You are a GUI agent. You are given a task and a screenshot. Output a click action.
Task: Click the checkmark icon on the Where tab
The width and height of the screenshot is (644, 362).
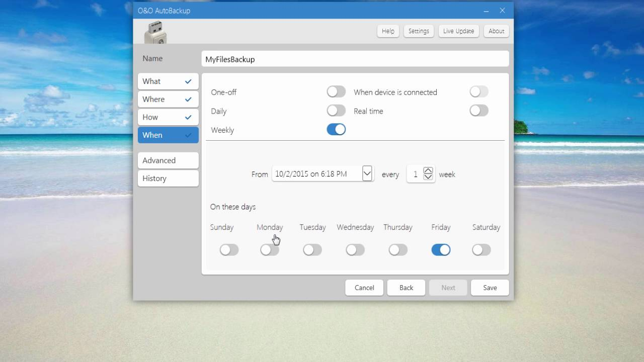[x=188, y=100]
